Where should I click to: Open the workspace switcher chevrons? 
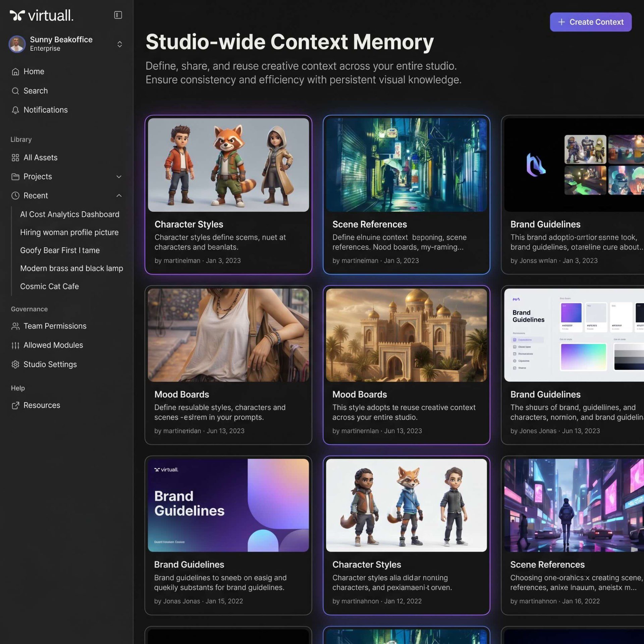(x=119, y=44)
